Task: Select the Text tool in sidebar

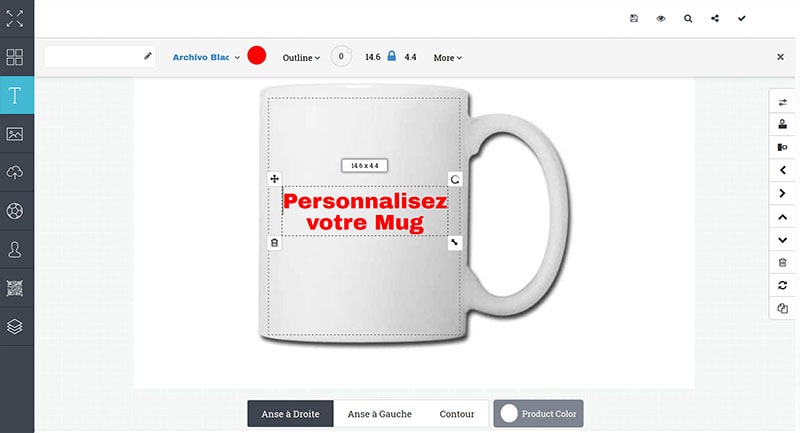Action: click(15, 95)
